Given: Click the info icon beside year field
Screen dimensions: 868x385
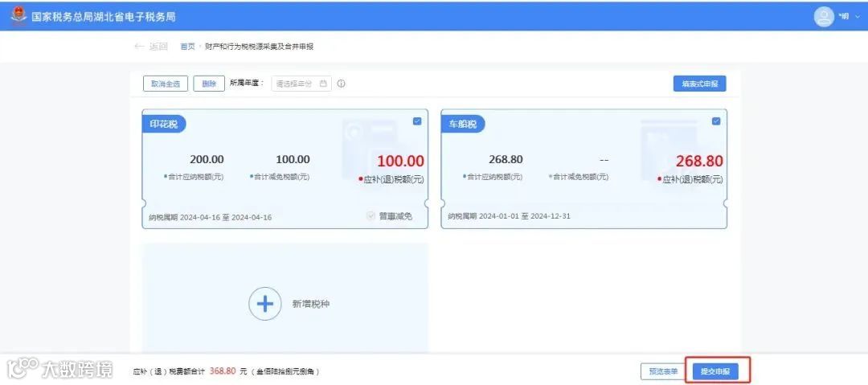Looking at the screenshot, I should tap(341, 84).
